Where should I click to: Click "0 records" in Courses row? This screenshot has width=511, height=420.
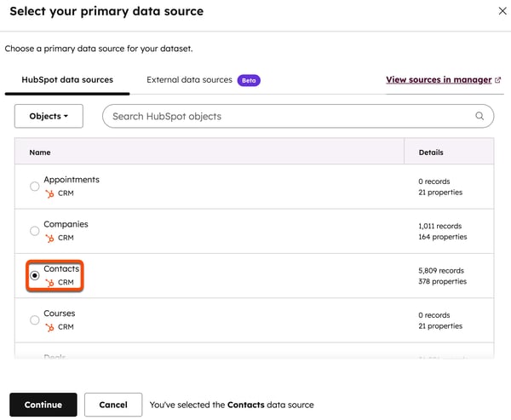pos(434,315)
